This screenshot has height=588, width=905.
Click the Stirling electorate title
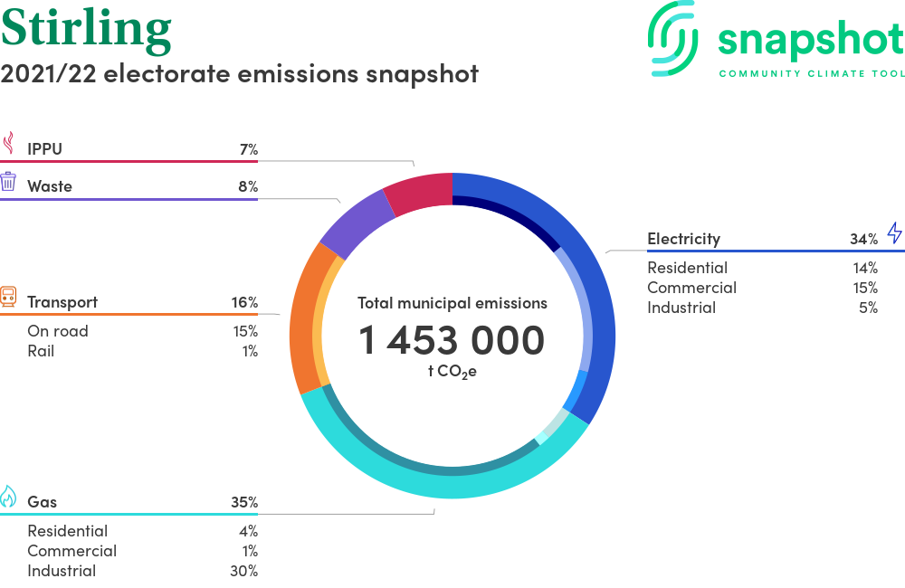86,29
